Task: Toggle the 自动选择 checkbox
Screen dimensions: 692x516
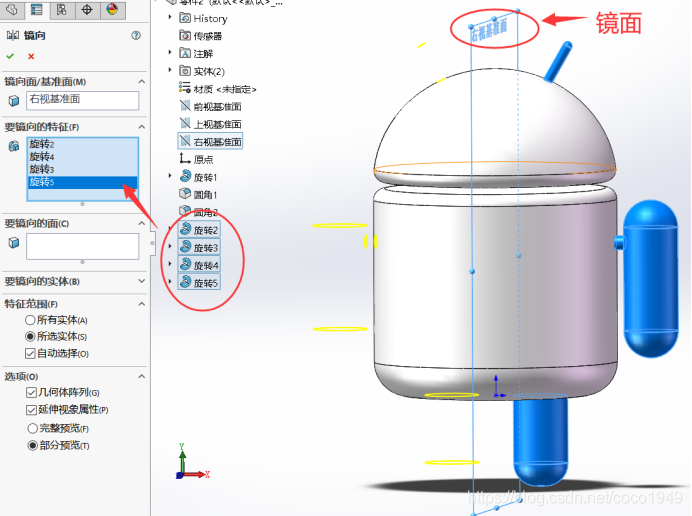Action: click(x=30, y=354)
